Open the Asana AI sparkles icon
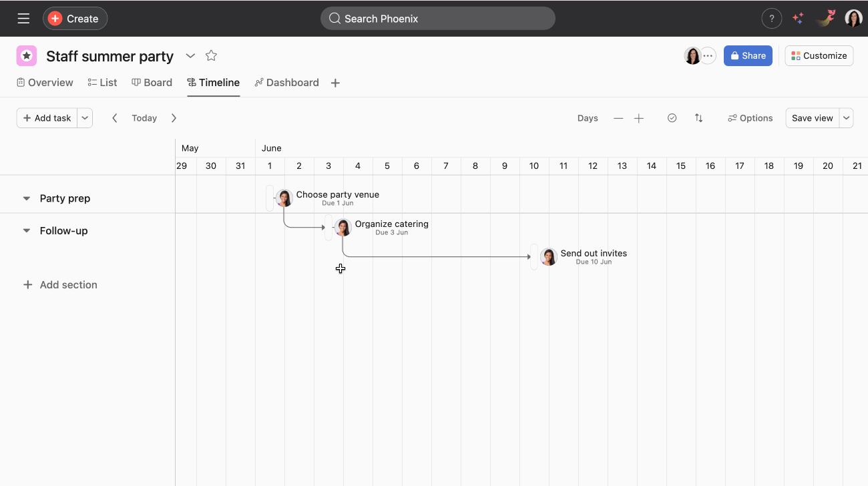The image size is (868, 486). click(x=797, y=18)
